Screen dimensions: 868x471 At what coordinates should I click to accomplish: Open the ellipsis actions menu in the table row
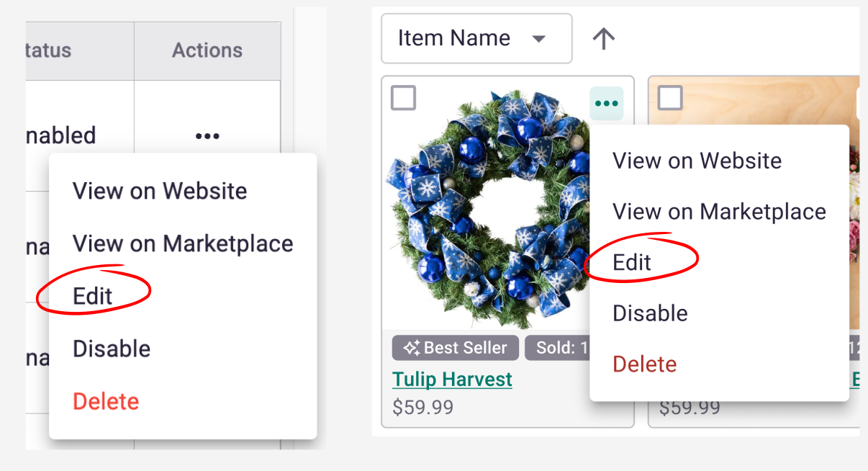pos(207,135)
